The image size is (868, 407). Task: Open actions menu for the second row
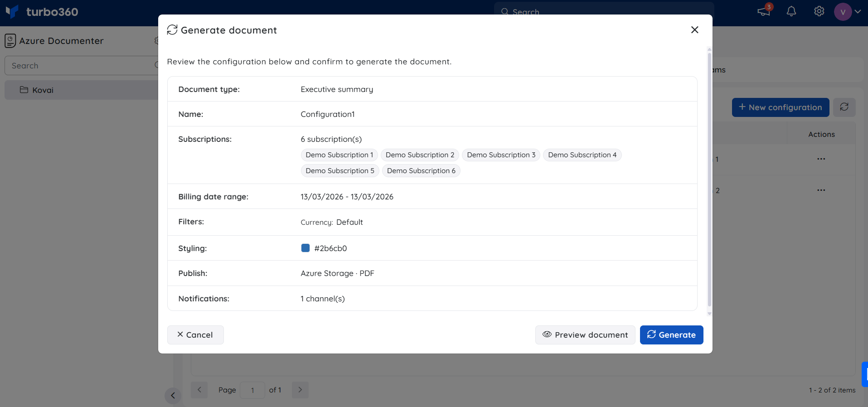point(821,190)
